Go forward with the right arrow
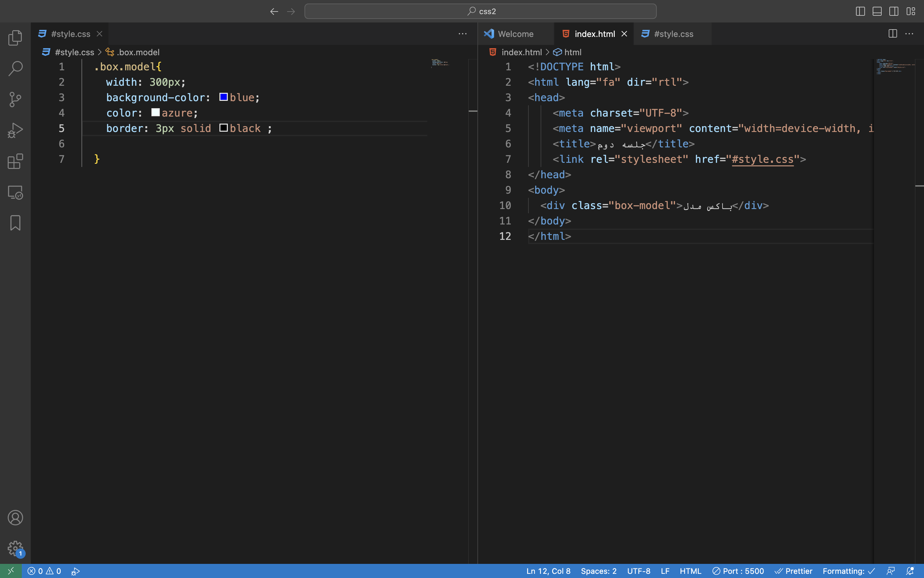Viewport: 924px width, 578px height. click(x=291, y=12)
